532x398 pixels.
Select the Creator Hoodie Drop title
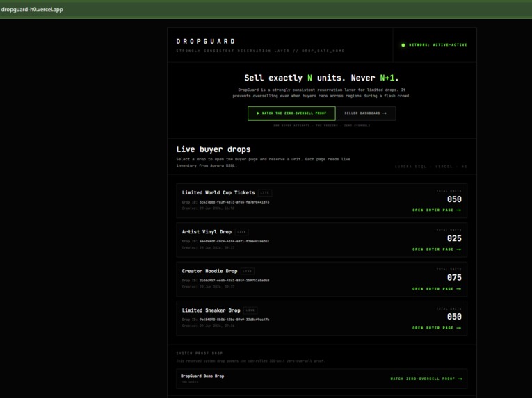click(x=209, y=271)
